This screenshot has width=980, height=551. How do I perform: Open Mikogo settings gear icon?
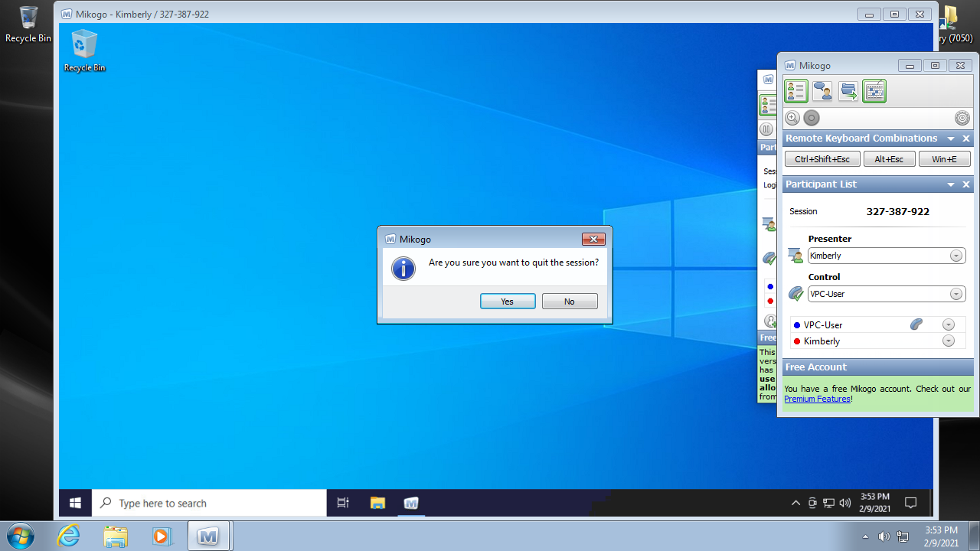point(962,118)
